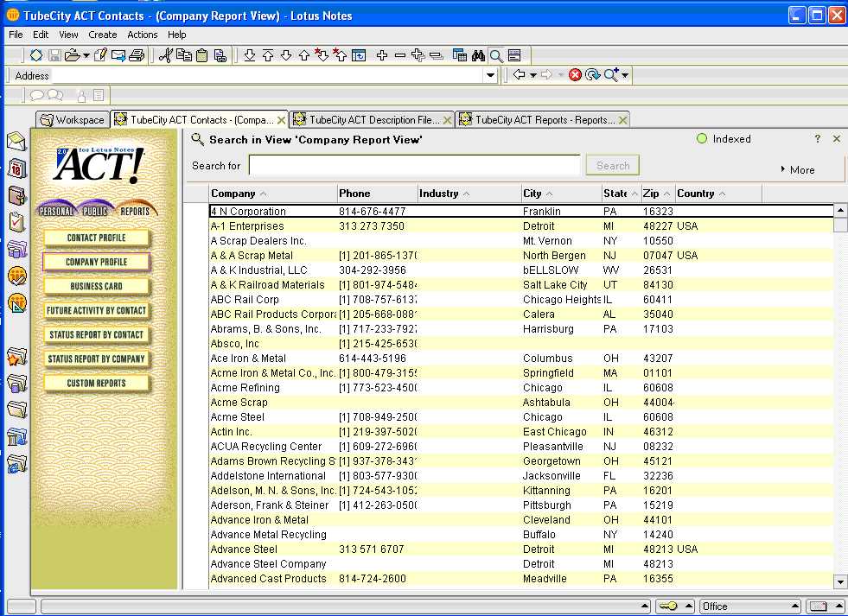Open the To Do clipboard bookmark icon

coord(16,222)
